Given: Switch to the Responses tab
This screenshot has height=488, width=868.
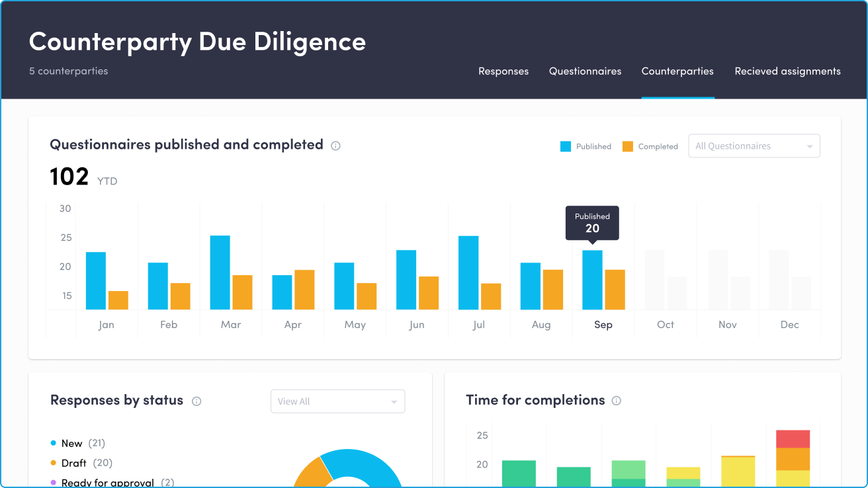Looking at the screenshot, I should 503,71.
